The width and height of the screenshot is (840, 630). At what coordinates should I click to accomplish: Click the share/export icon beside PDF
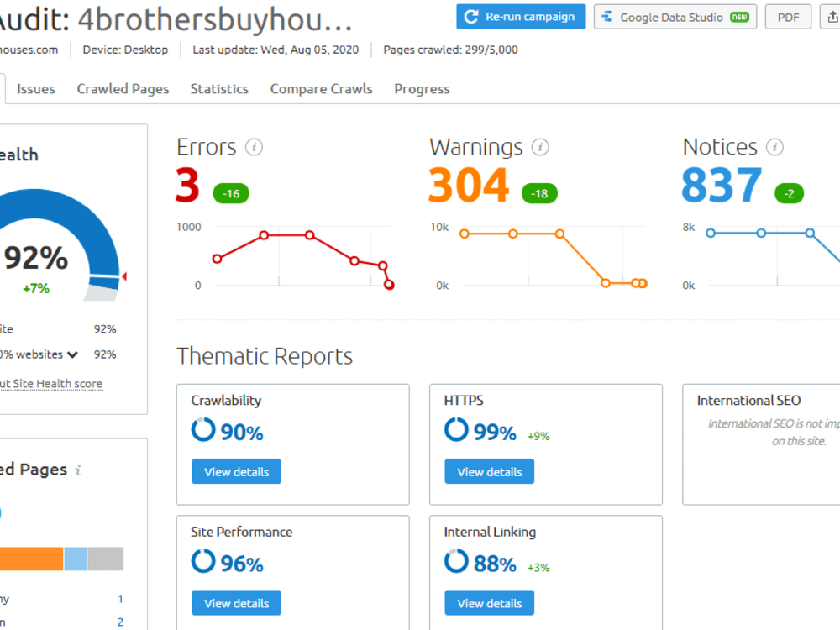click(832, 17)
